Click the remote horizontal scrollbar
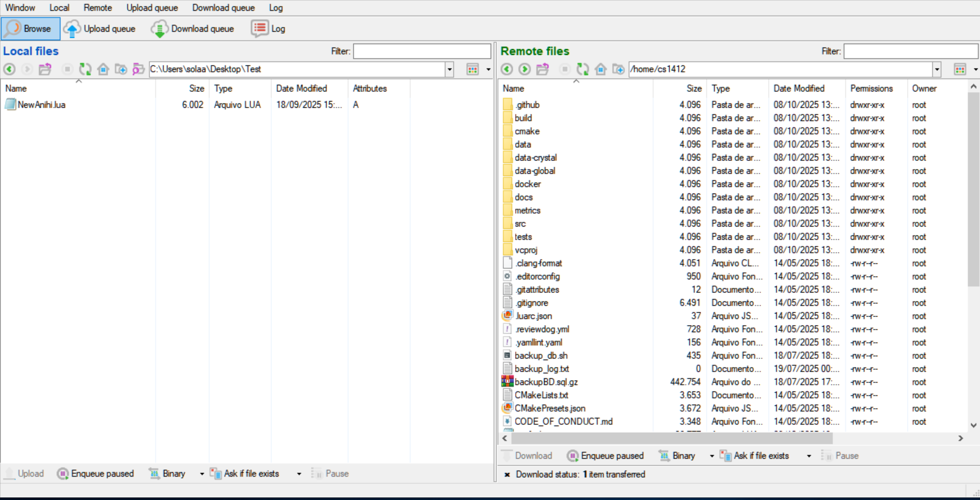This screenshot has height=500, width=980. 672,438
